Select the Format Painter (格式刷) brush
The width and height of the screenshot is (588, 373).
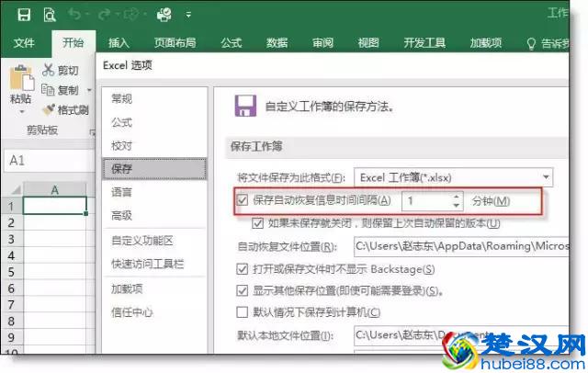[49, 109]
